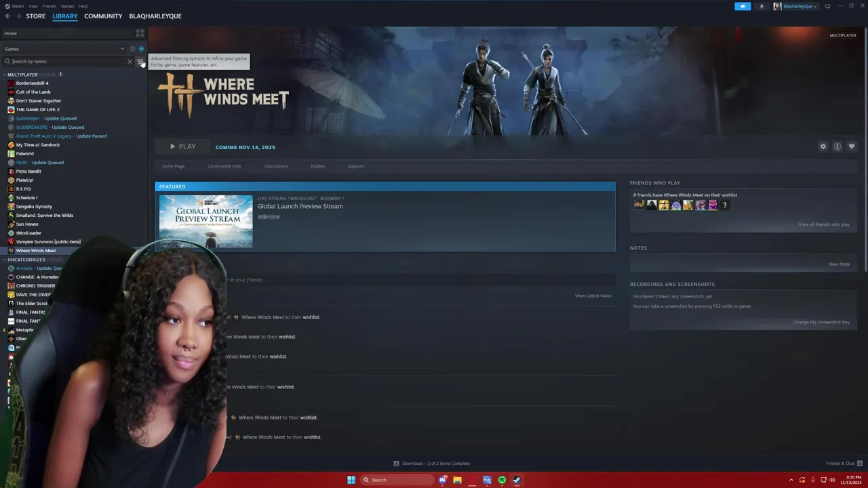Collapse the MULTIPLAYER collection
This screenshot has width=868, height=488.
click(5, 75)
